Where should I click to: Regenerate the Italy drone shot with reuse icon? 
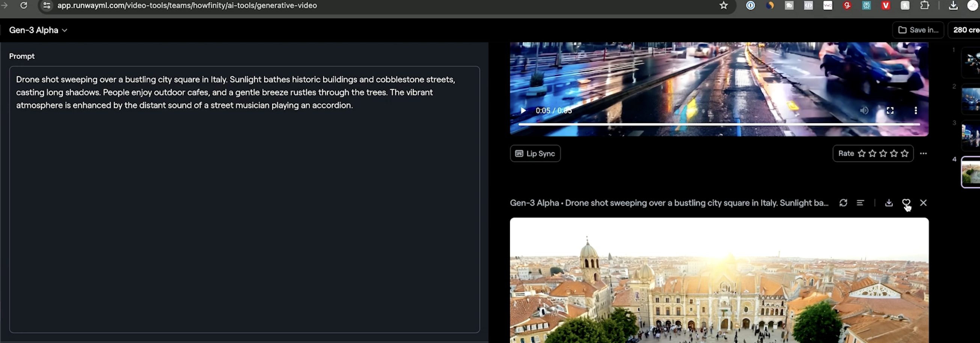(843, 203)
